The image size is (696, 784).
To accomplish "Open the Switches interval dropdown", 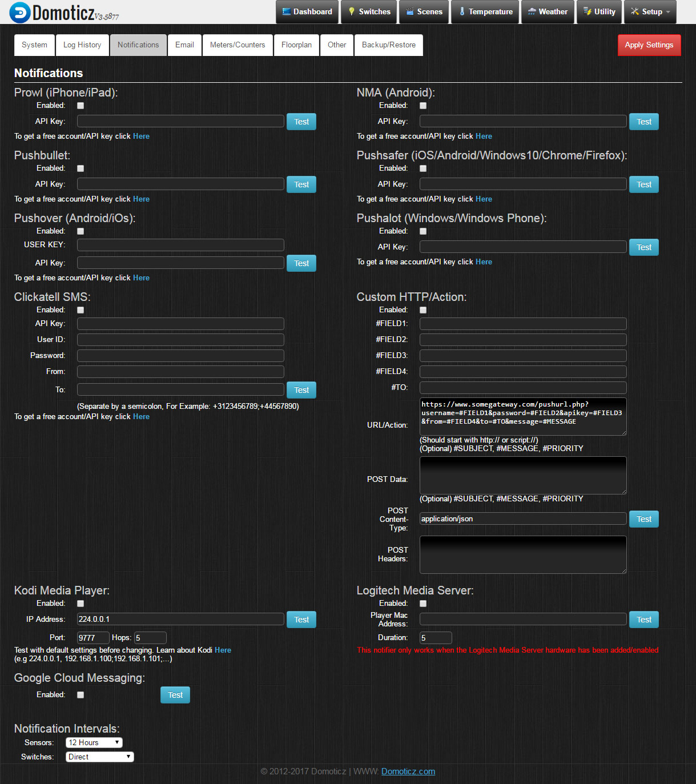I will (100, 757).
